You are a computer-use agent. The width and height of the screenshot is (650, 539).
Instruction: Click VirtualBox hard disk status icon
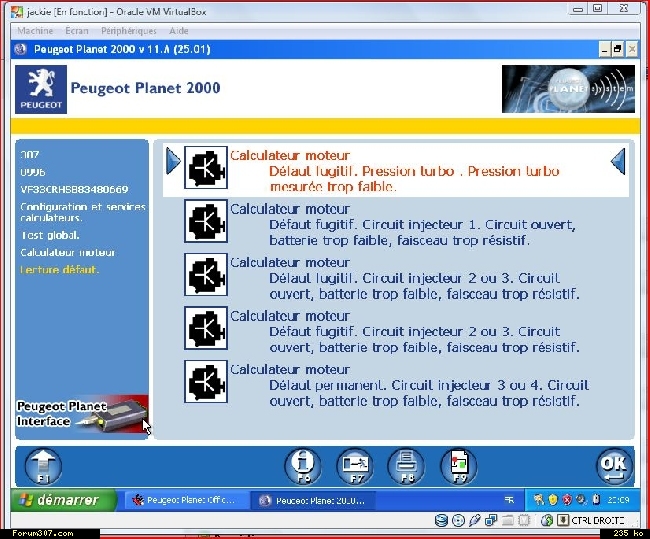coord(441,520)
